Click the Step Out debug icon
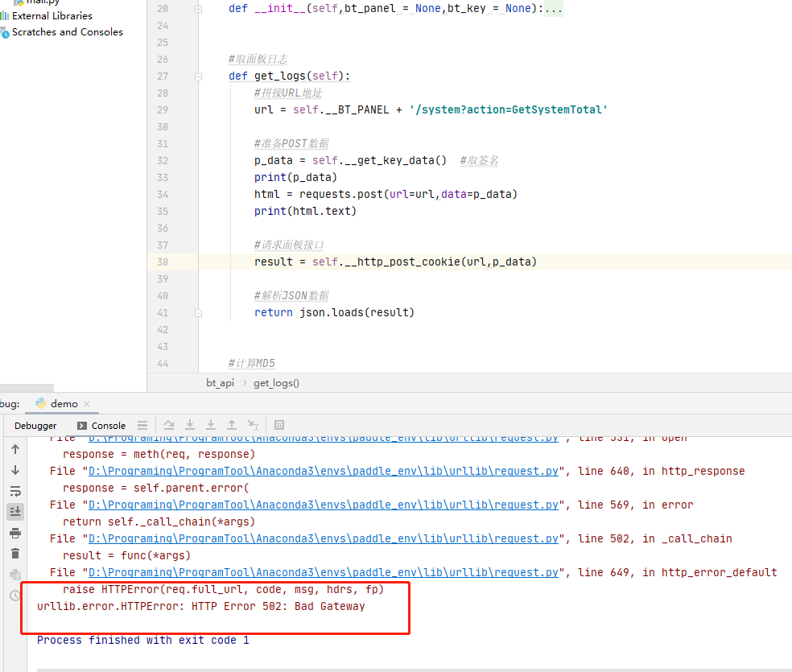792x672 pixels. tap(232, 425)
